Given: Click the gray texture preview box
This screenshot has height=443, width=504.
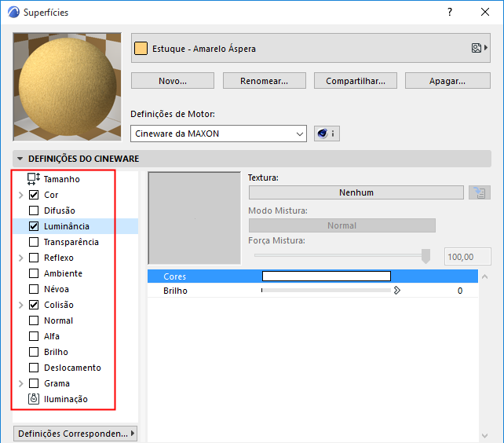Looking at the screenshot, I should pyautogui.click(x=195, y=218).
